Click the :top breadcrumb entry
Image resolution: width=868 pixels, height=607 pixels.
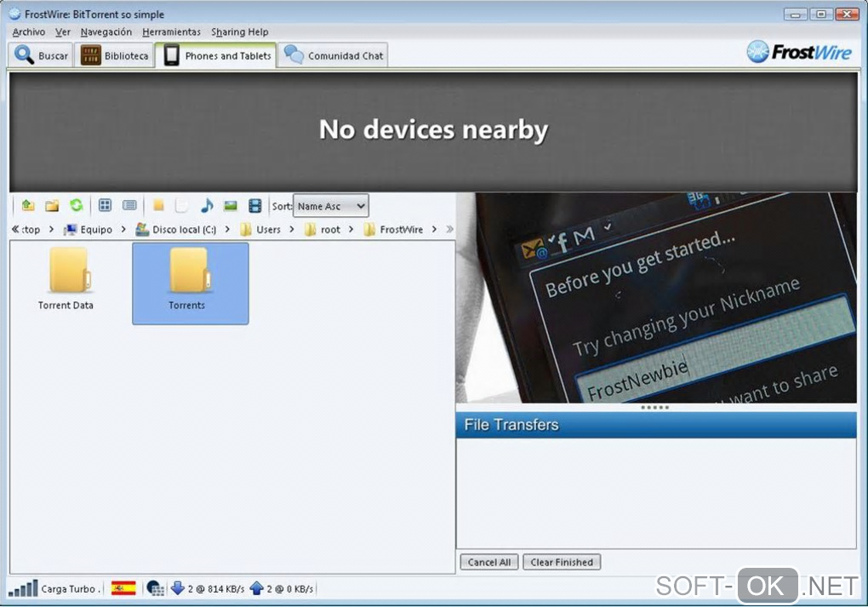31,229
